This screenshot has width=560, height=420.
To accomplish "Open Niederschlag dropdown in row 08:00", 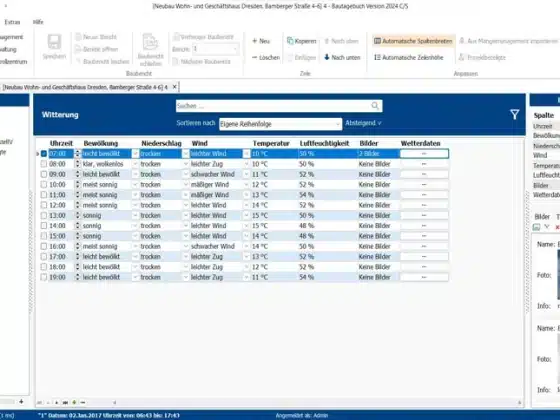I will [x=186, y=164].
